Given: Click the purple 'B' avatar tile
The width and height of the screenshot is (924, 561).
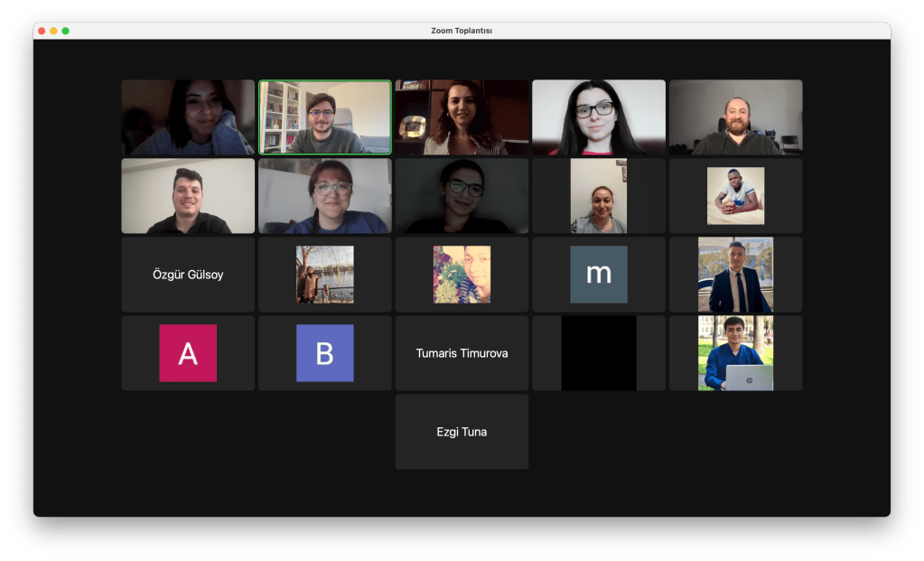Looking at the screenshot, I should pos(324,353).
